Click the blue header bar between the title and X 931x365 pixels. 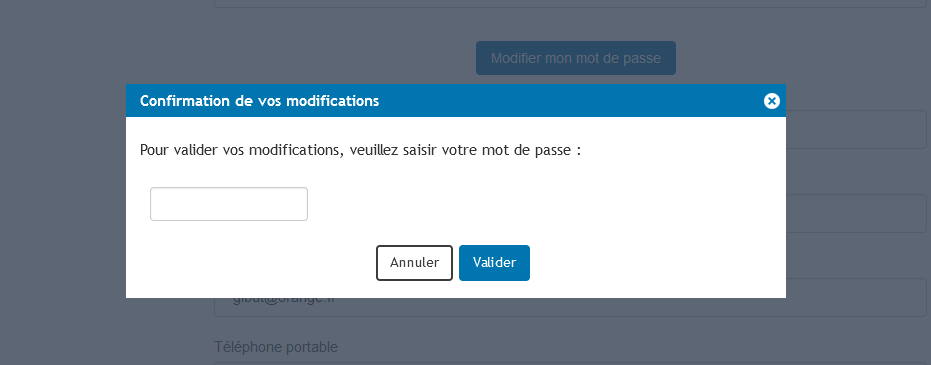point(570,101)
